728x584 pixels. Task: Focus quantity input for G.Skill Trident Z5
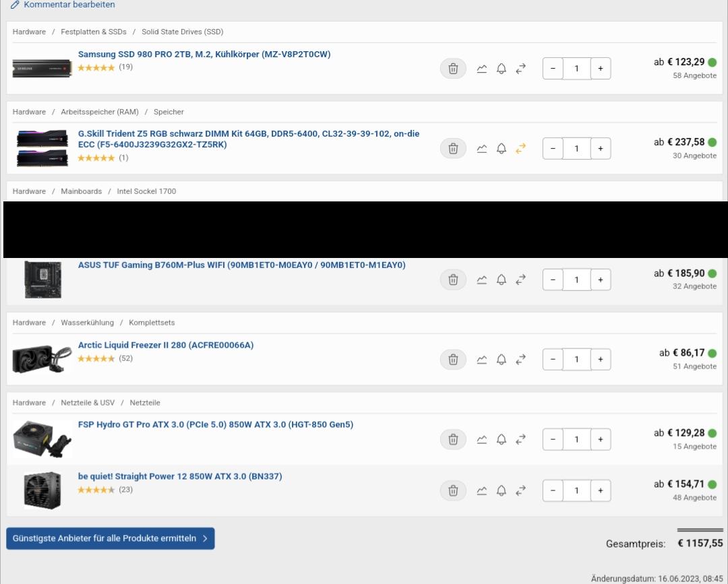[x=576, y=148]
